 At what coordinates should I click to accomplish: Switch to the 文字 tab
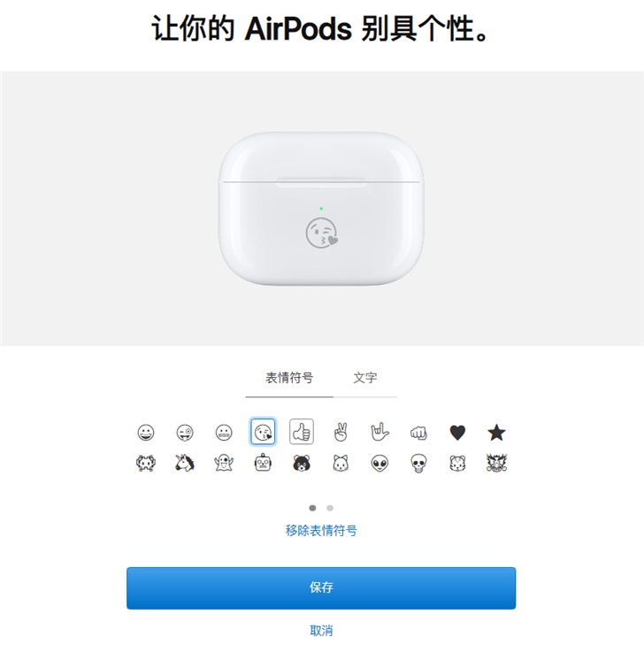(365, 378)
